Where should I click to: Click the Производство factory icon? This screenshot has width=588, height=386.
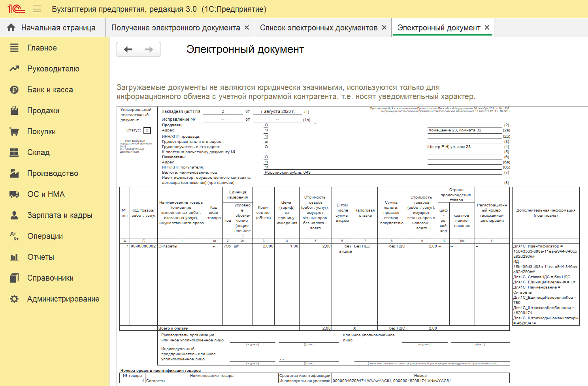14,173
